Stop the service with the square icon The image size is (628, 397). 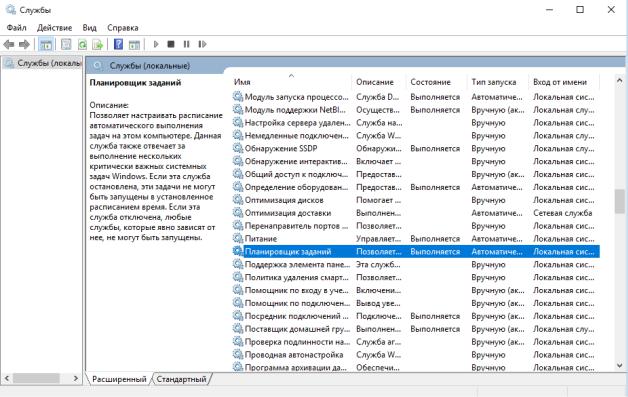pos(171,44)
